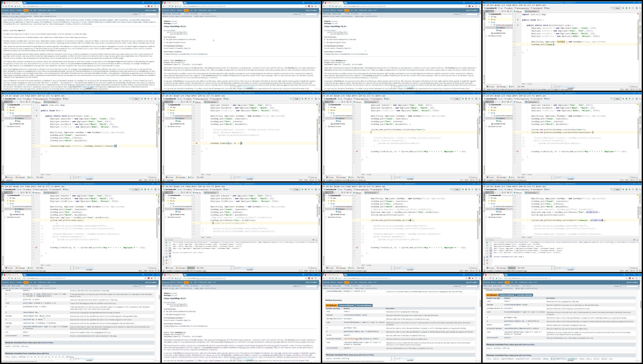
Task: Toggle NO FRAMES view on Map interface docs page
Action: tap(34, 14)
